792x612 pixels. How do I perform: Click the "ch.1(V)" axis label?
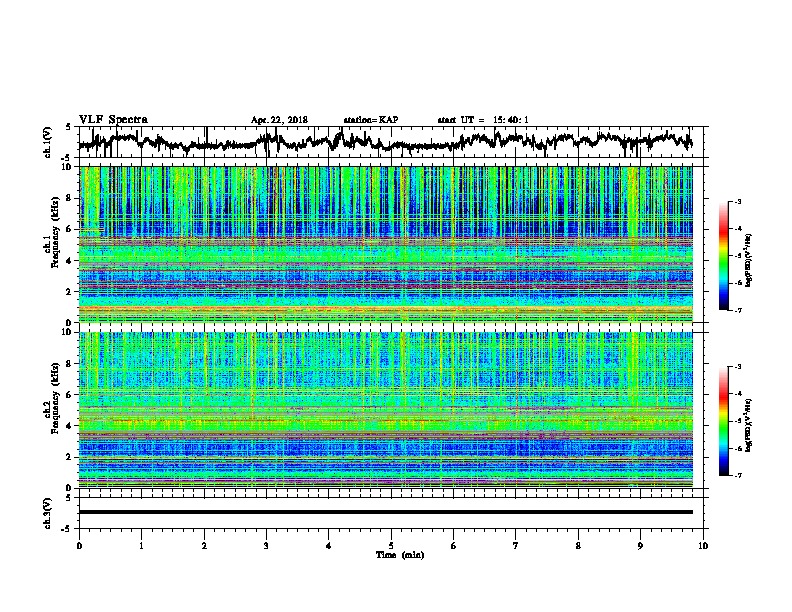point(48,142)
